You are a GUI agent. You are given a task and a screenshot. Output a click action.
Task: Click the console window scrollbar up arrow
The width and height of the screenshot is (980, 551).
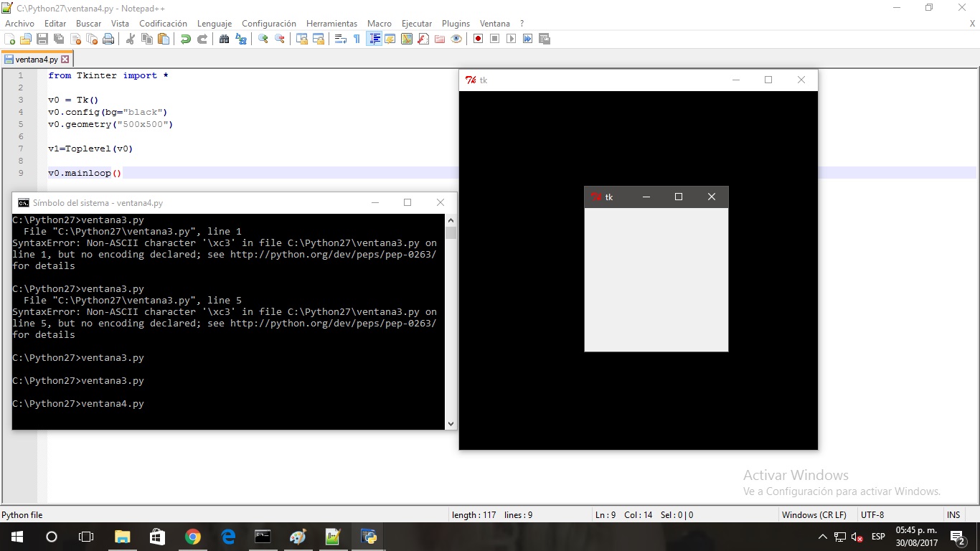pyautogui.click(x=451, y=221)
